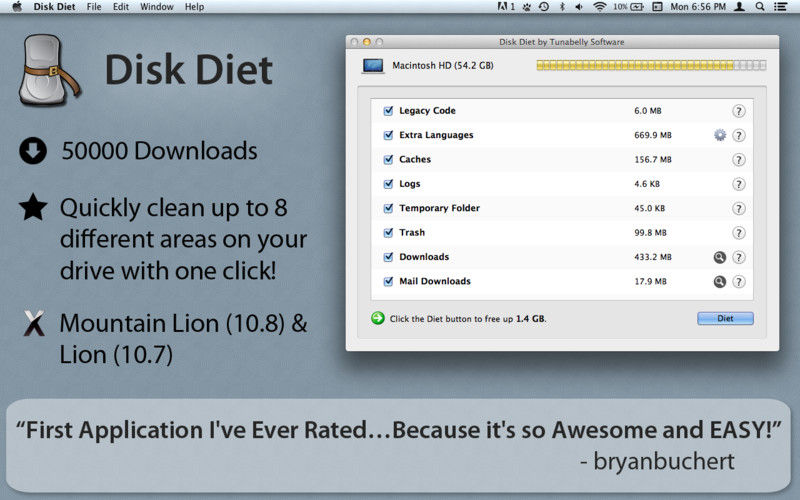Click the 17.9 MB size value

(650, 282)
